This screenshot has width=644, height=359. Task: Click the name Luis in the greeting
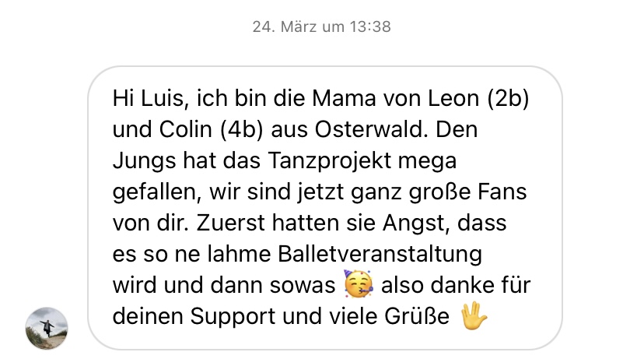coord(163,99)
